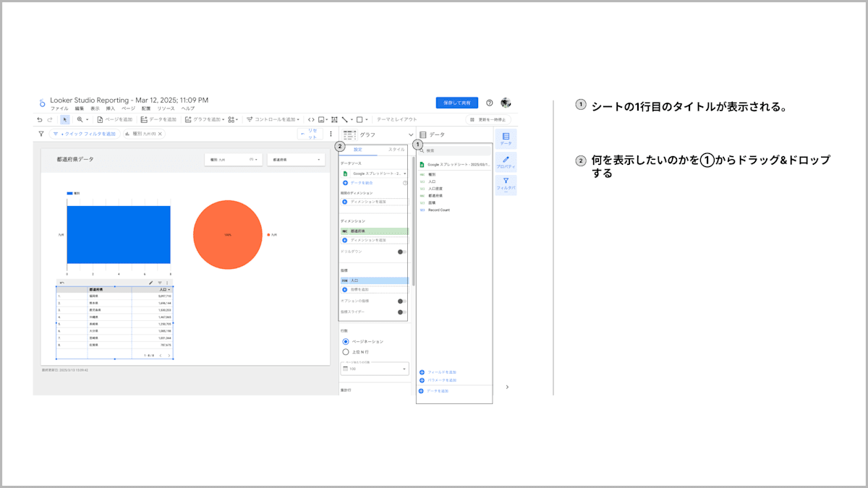Image resolution: width=868 pixels, height=488 pixels.
Task: Open the user account avatar
Action: tap(506, 103)
